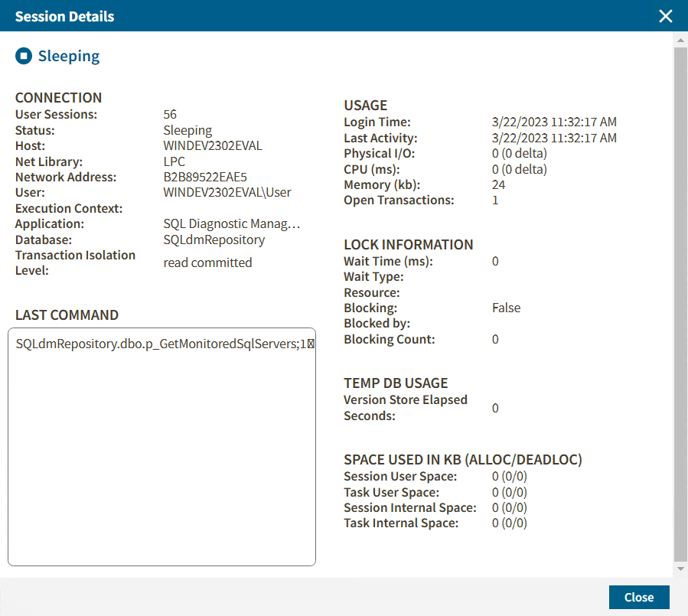This screenshot has height=616, width=688.
Task: Click the blue Close button
Action: coord(639,597)
